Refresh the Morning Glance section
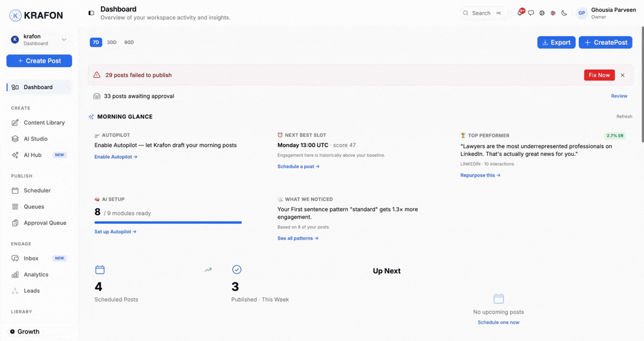 click(624, 117)
